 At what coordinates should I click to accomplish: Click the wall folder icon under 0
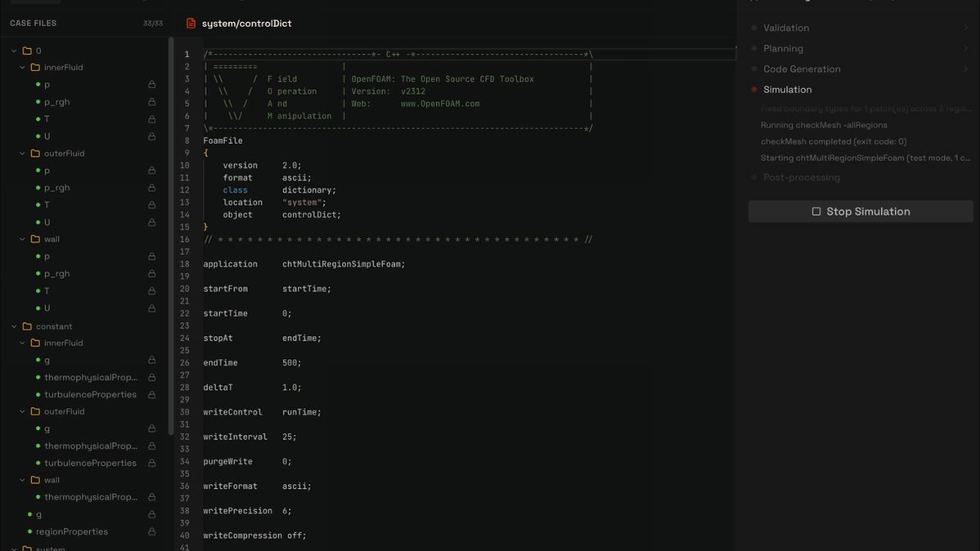(x=35, y=240)
